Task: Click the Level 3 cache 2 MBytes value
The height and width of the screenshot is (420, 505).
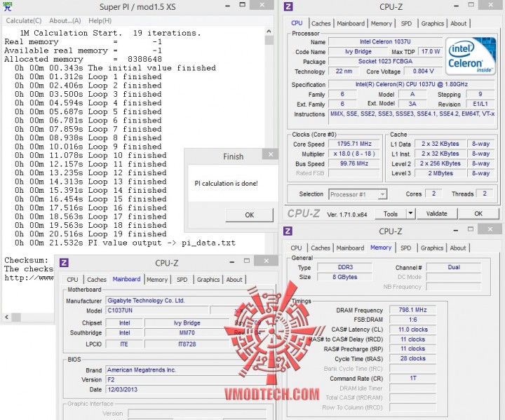Action: click(x=440, y=173)
